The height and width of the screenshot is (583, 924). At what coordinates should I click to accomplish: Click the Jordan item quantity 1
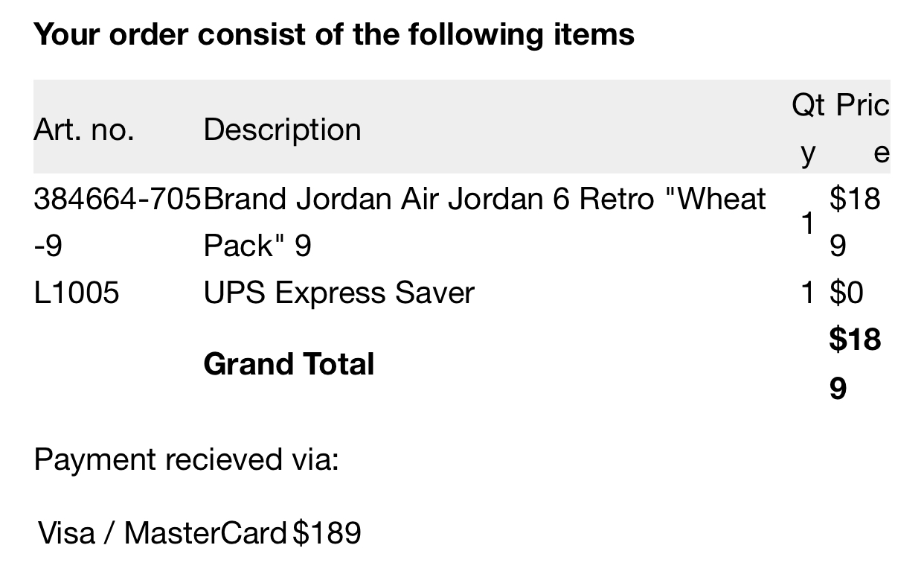coord(808,223)
